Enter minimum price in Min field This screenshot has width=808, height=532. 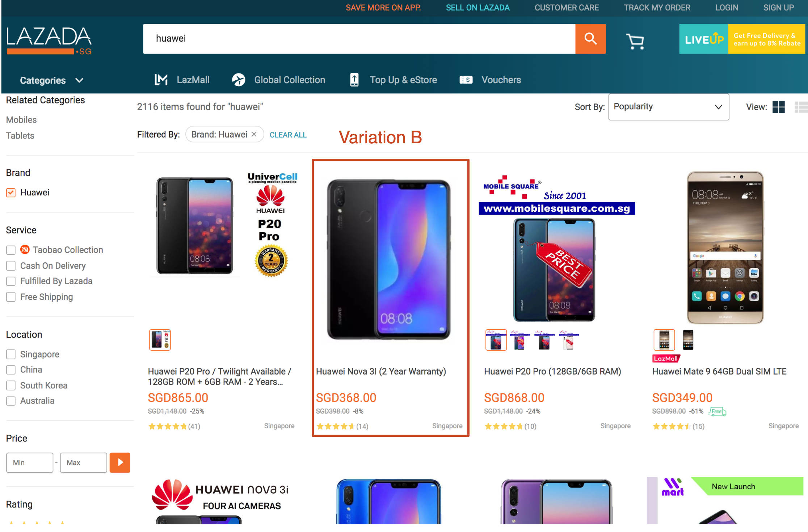[x=30, y=462]
